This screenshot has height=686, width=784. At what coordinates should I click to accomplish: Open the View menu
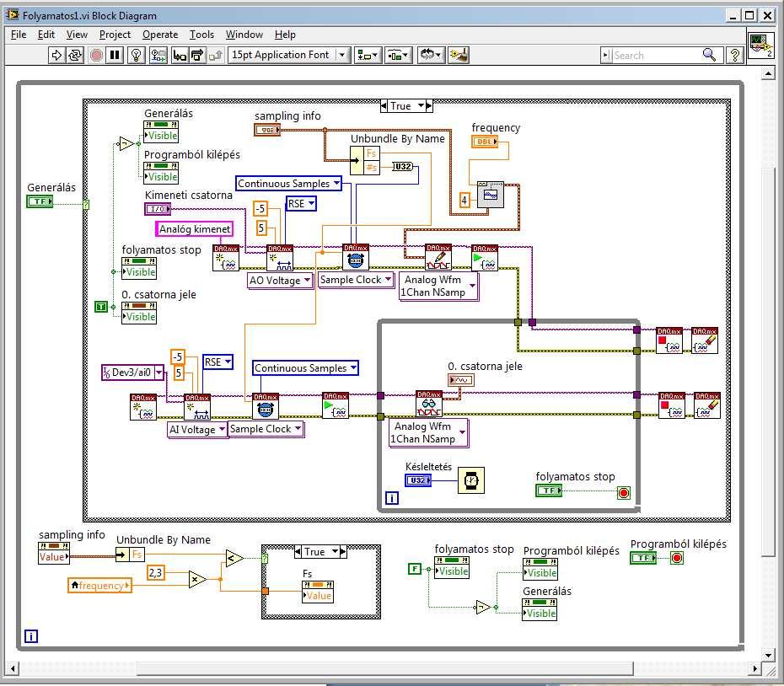[77, 35]
